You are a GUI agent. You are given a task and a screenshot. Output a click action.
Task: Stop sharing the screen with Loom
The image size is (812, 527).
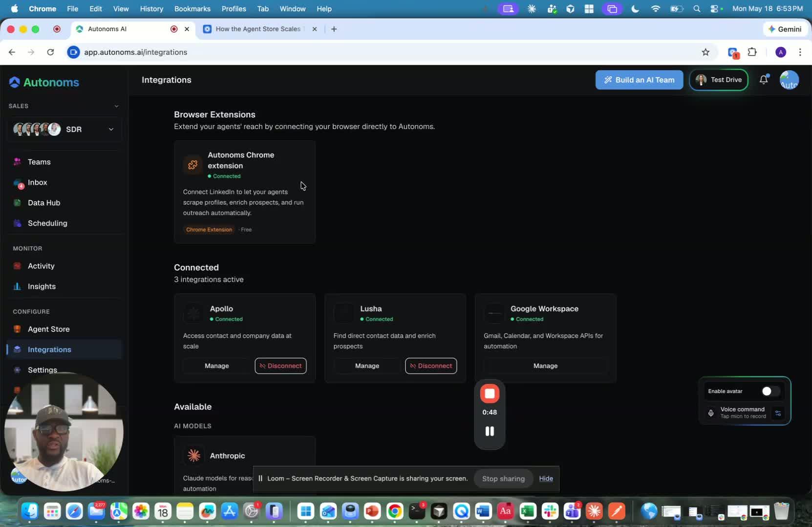(503, 479)
